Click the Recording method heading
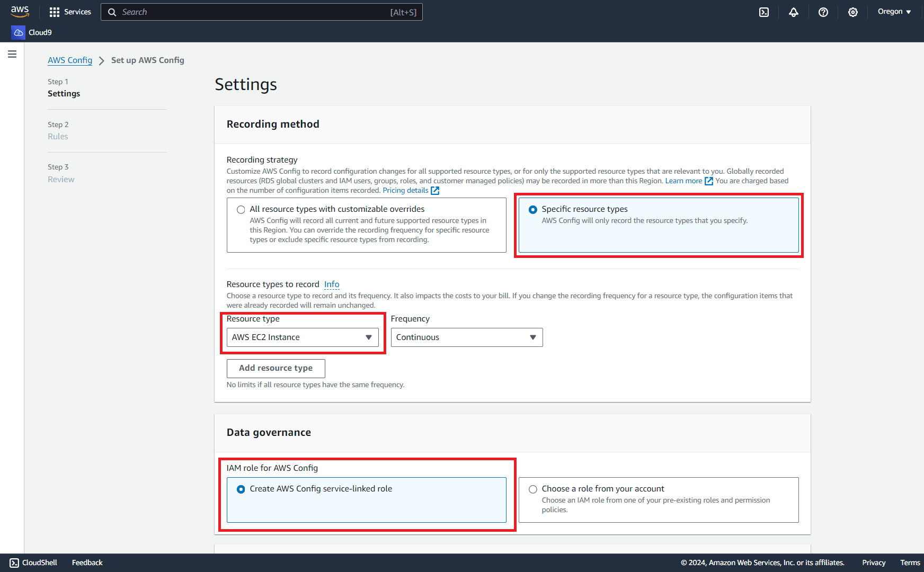 coord(273,124)
